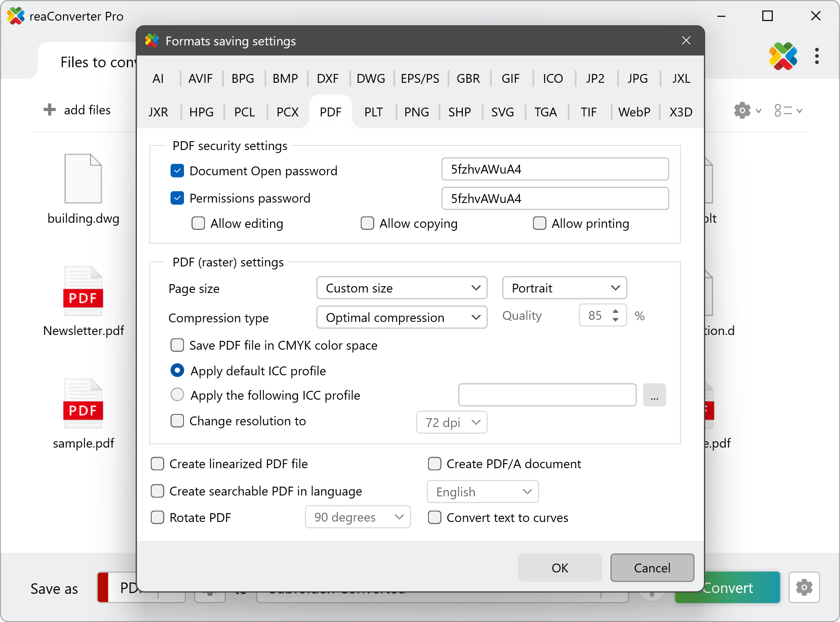This screenshot has width=840, height=622.
Task: Uncheck Document Open password
Action: pos(177,171)
